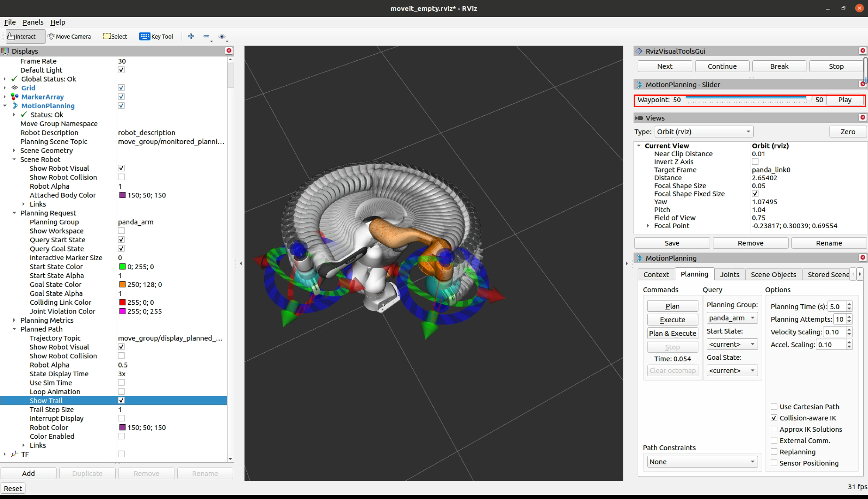Choose the Select tool
Viewport: 868px width, 499px height.
115,36
